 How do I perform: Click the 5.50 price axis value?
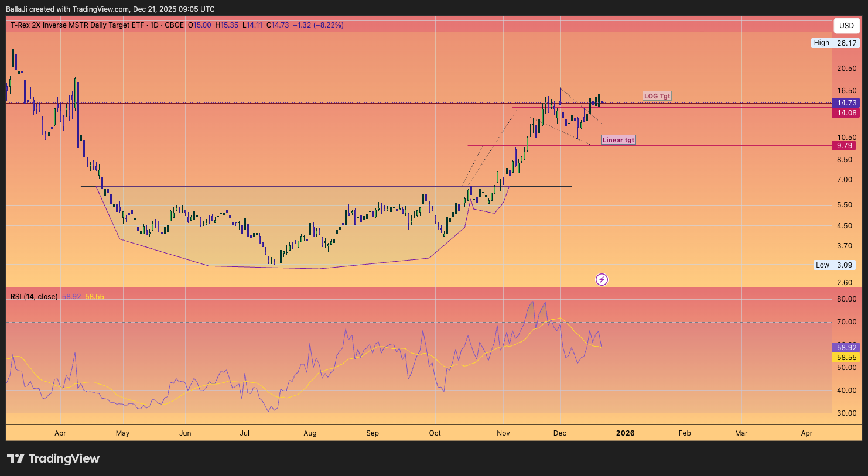coord(845,205)
